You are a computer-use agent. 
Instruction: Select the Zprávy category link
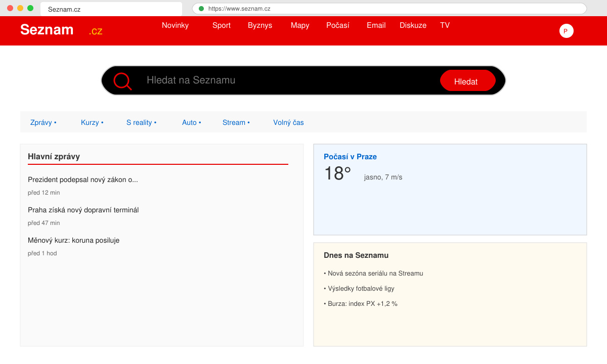[x=43, y=122]
